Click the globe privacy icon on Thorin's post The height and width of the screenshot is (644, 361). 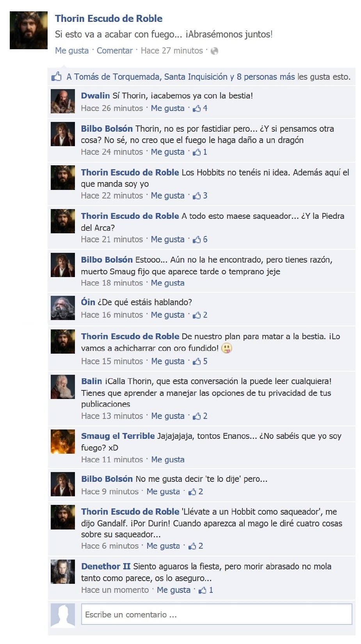pyautogui.click(x=214, y=51)
